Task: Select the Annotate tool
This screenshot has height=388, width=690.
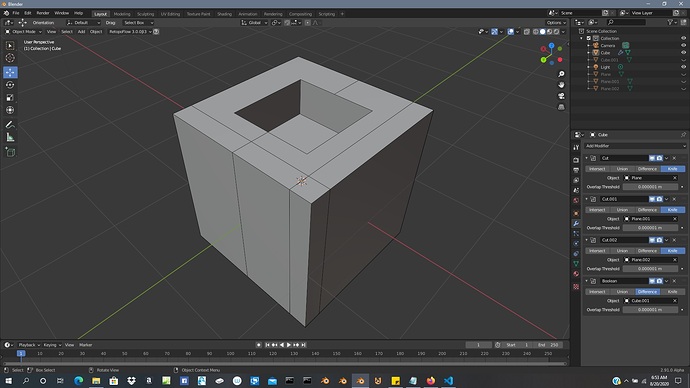Action: pyautogui.click(x=10, y=125)
